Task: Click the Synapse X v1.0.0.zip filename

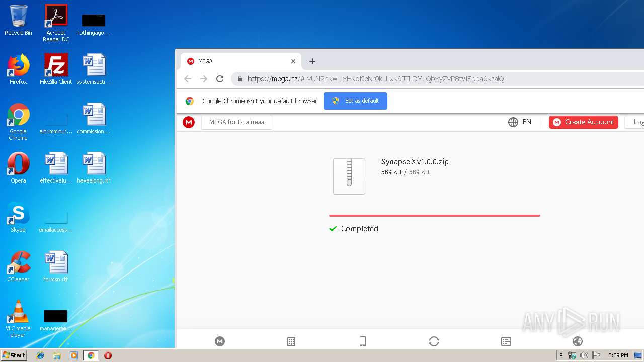Action: pos(415,162)
